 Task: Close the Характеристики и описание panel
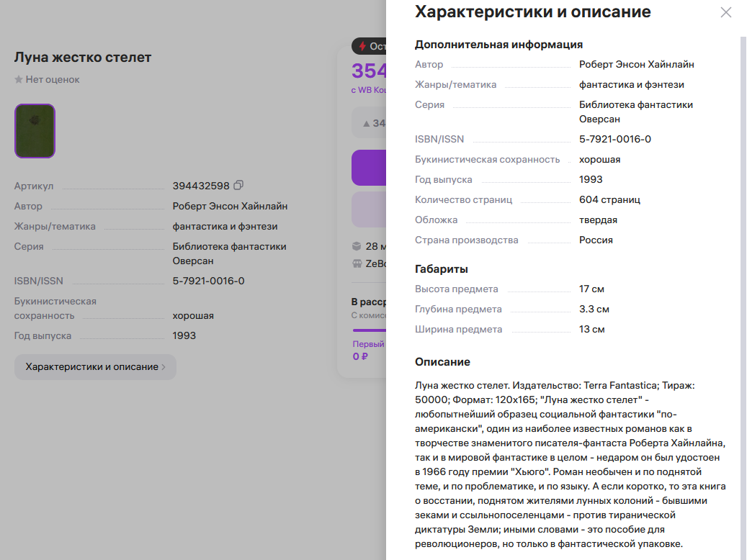point(725,12)
